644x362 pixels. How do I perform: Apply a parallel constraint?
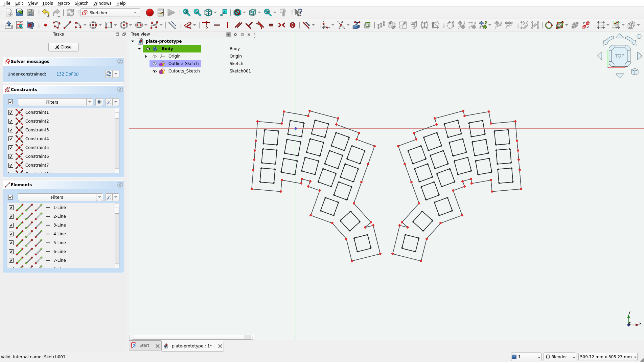(238, 25)
